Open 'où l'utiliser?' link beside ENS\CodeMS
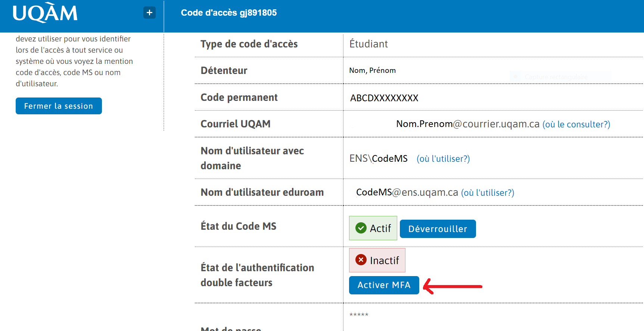The height and width of the screenshot is (331, 644). [443, 159]
